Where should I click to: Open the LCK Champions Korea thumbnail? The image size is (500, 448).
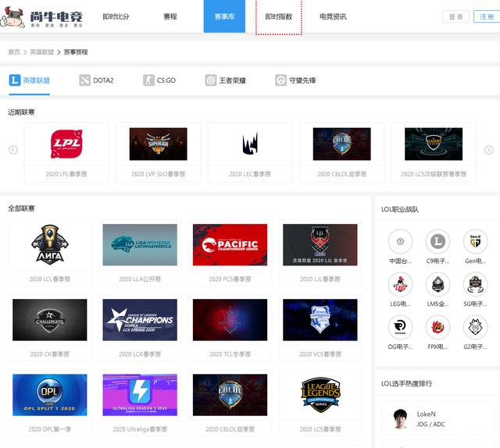[140, 320]
